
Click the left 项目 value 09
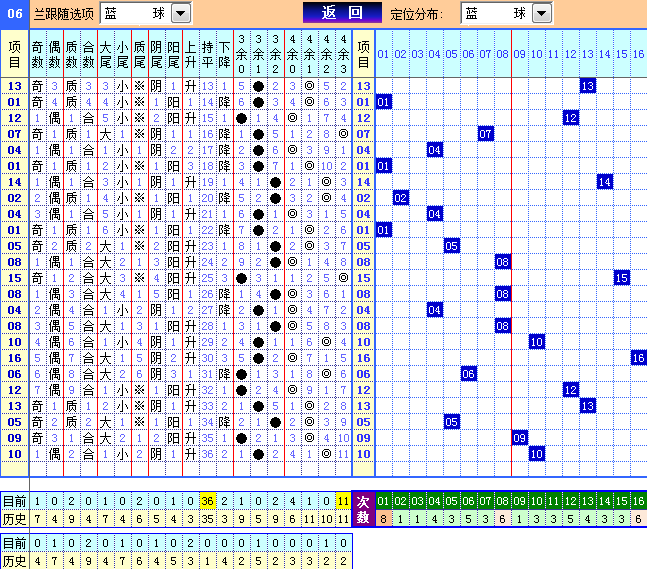click(x=14, y=438)
